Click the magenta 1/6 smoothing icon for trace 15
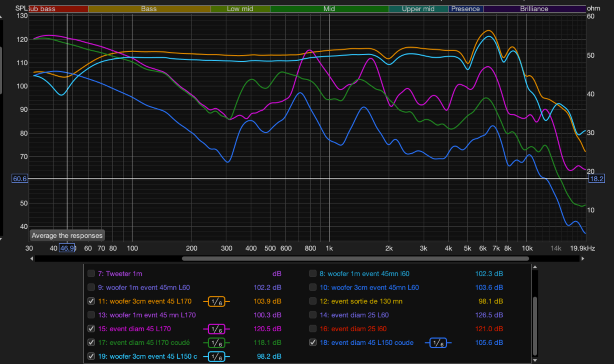Screen dimensions: 614x364 [216, 329]
